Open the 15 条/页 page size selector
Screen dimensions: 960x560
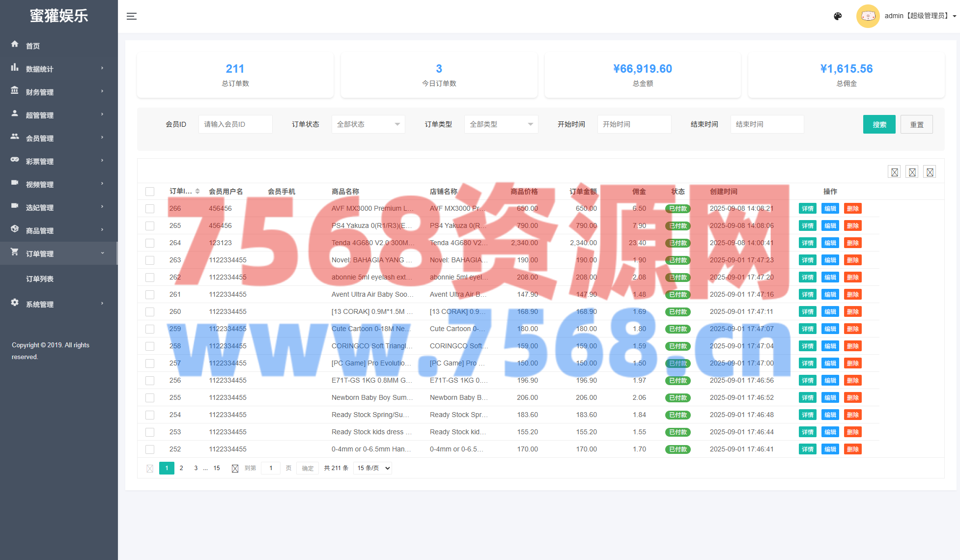point(373,468)
